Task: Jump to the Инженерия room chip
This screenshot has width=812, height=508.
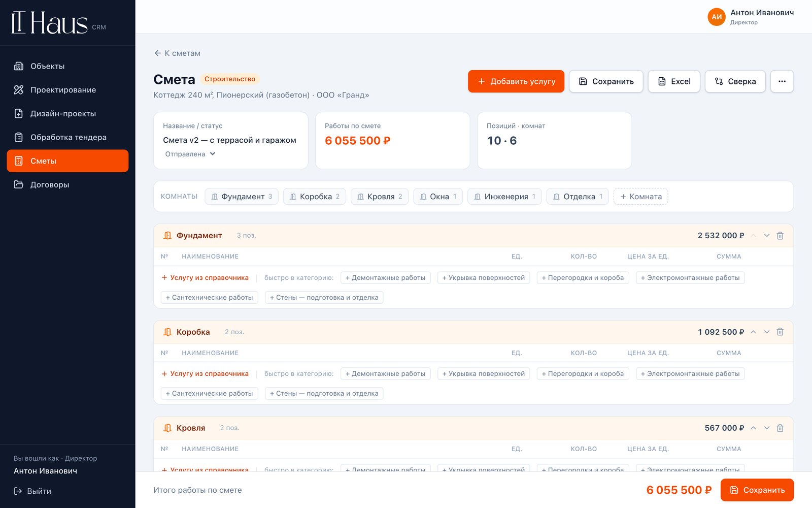Action: click(505, 197)
